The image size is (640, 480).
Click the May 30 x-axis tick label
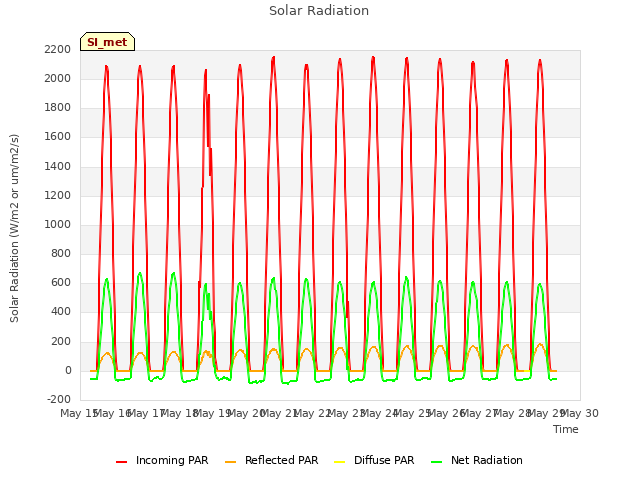pyautogui.click(x=580, y=413)
